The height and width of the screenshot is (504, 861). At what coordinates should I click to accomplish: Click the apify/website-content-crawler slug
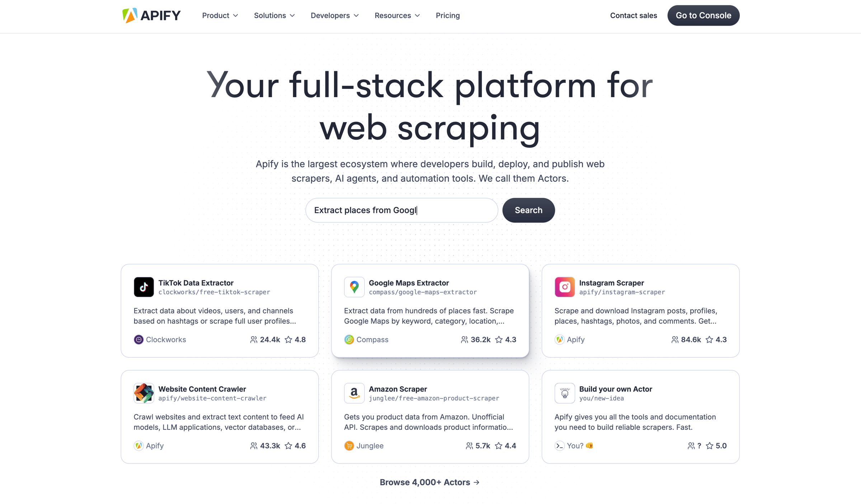click(x=212, y=398)
